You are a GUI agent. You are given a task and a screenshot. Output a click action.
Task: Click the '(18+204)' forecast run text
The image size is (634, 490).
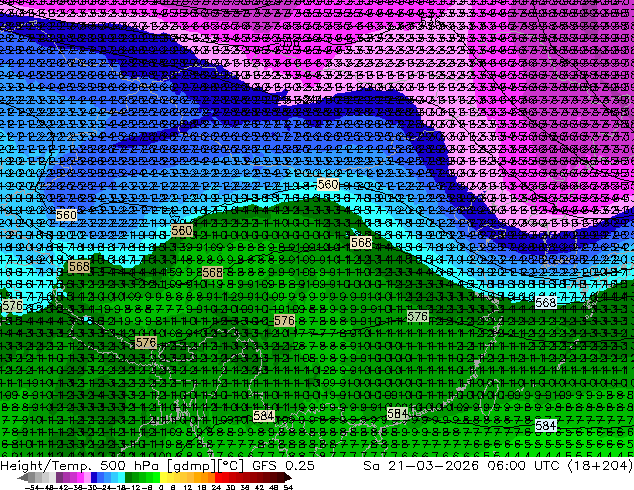pyautogui.click(x=600, y=466)
